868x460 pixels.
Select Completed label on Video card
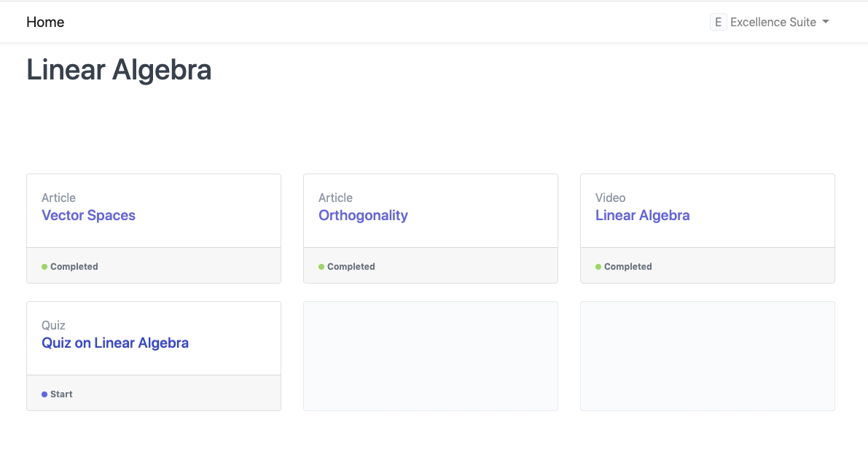(628, 267)
